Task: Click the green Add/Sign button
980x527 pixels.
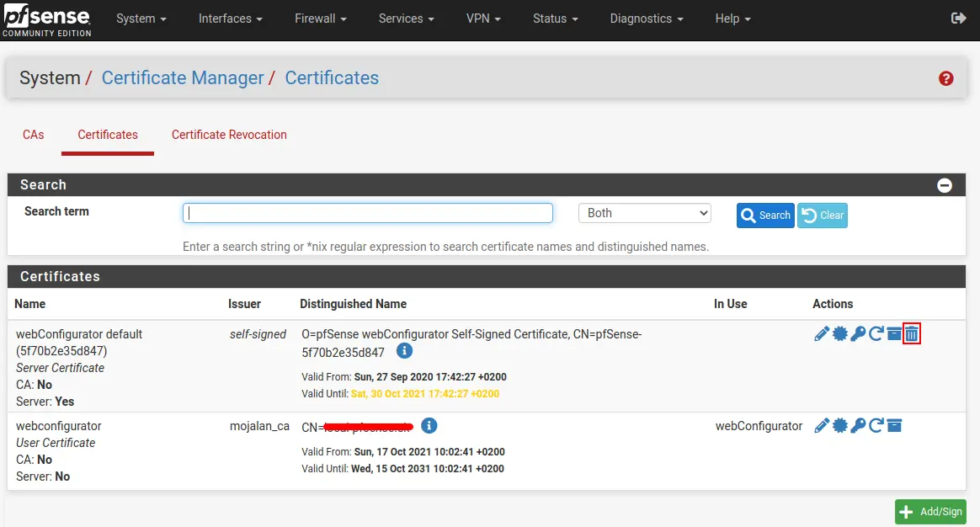Action: pyautogui.click(x=930, y=511)
